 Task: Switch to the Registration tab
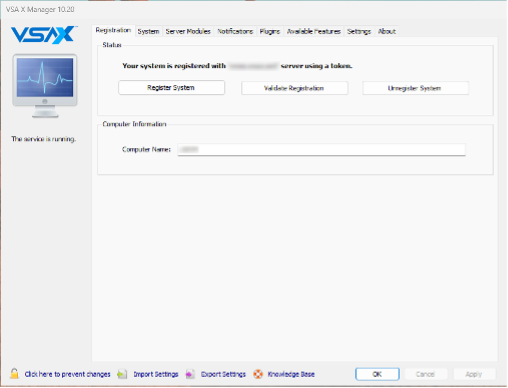[x=113, y=30]
